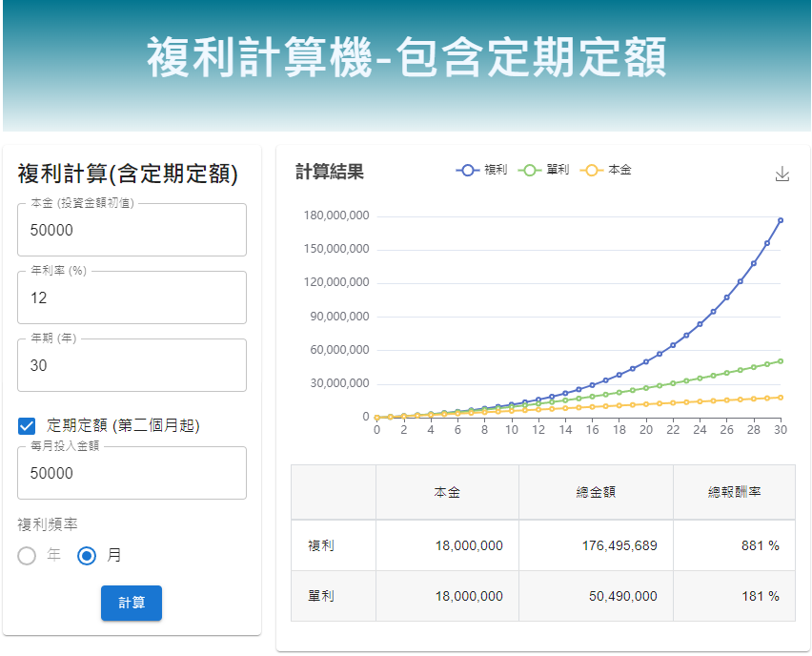This screenshot has height=656, width=812.
Task: Toggle the 本金 series in the chart legend
Action: (606, 170)
